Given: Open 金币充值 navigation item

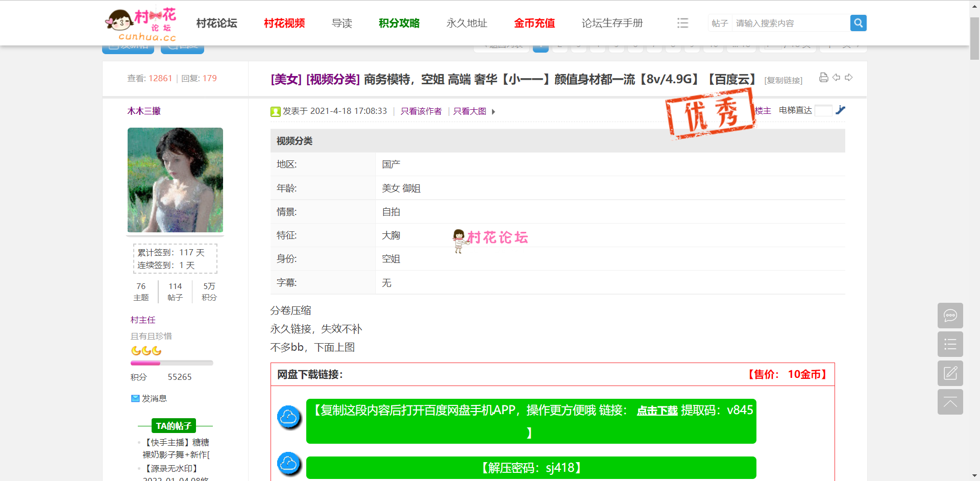Looking at the screenshot, I should pyautogui.click(x=534, y=23).
